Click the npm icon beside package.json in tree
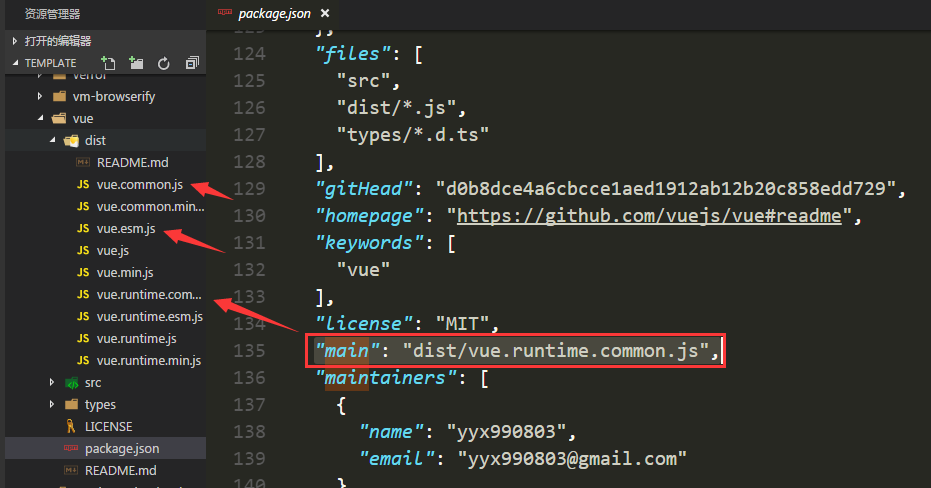 (x=71, y=448)
